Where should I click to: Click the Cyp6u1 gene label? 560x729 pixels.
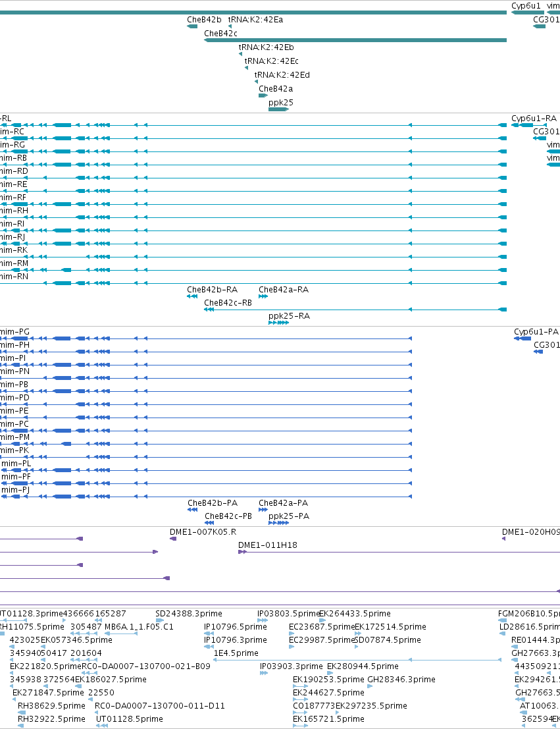526,6
